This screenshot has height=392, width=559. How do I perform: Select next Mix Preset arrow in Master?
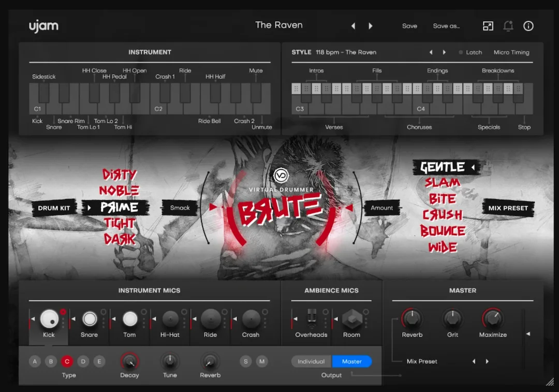[488, 361]
